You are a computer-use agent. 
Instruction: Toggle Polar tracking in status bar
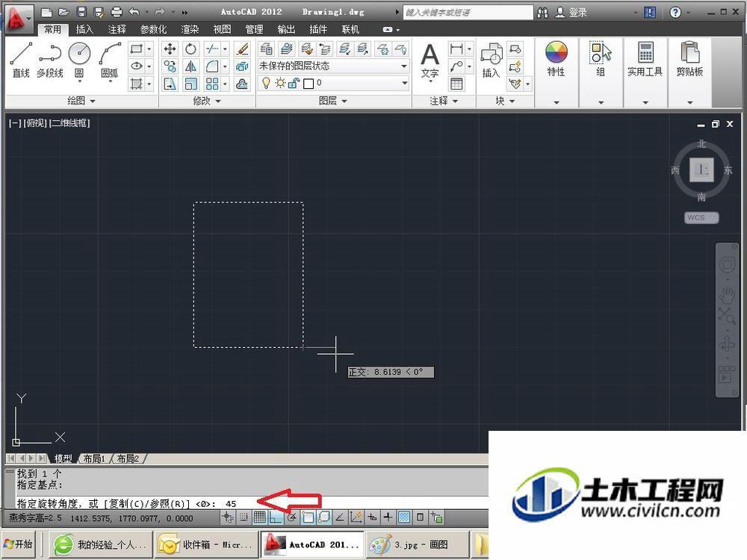pyautogui.click(x=292, y=517)
